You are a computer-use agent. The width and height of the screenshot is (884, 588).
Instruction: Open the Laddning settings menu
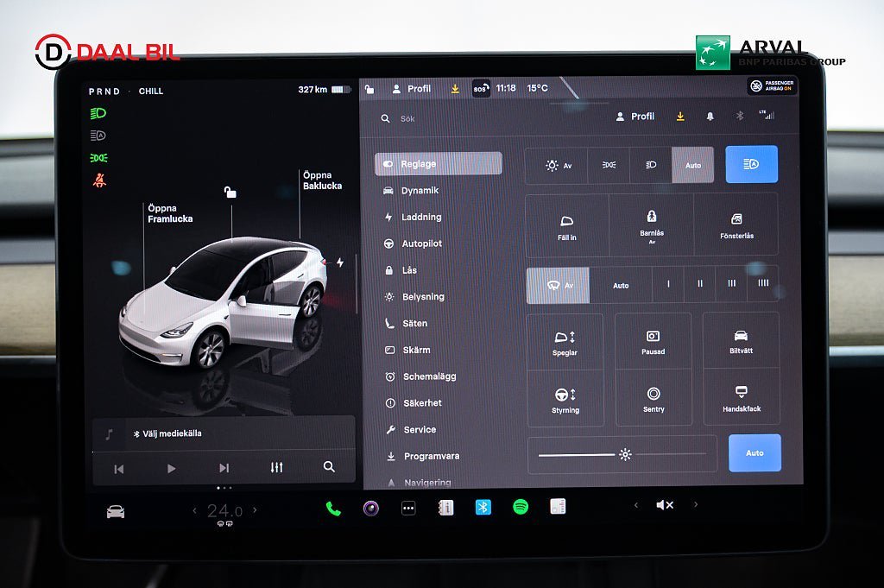[421, 218]
